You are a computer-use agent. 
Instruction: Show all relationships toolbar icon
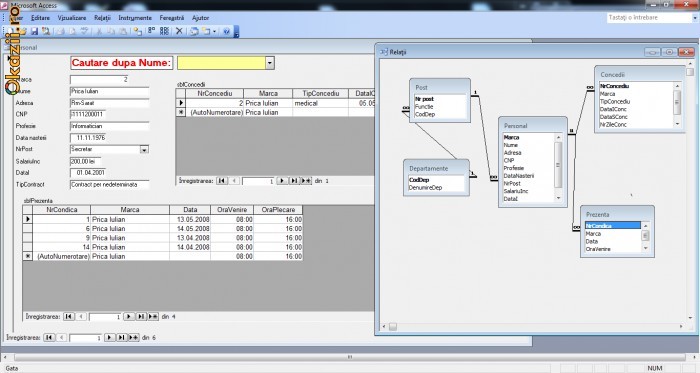pyautogui.click(x=164, y=31)
